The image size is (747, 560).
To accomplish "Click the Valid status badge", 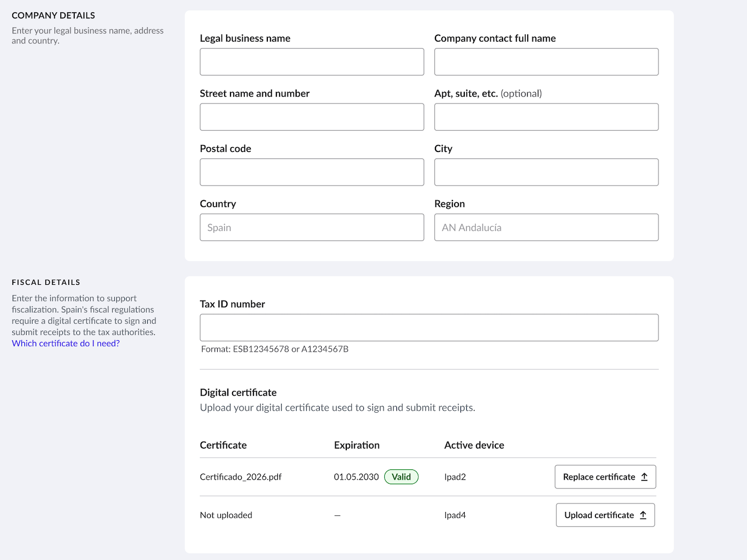I will [x=401, y=477].
